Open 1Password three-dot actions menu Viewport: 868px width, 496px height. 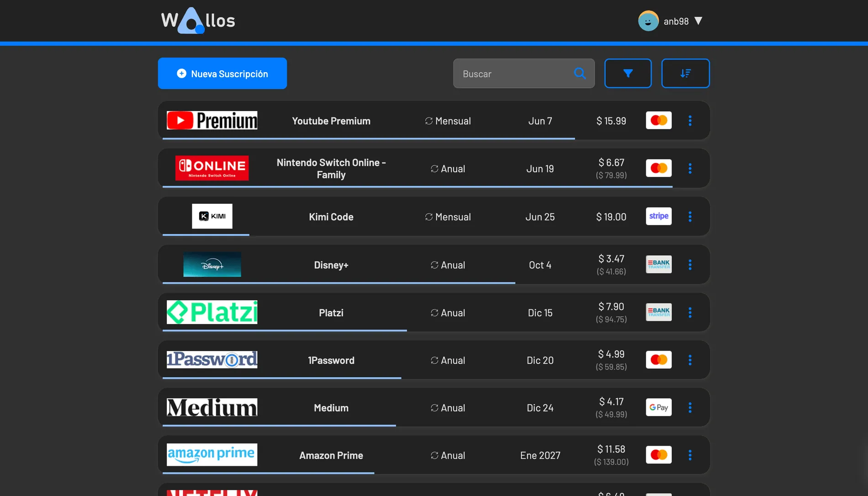pos(690,360)
